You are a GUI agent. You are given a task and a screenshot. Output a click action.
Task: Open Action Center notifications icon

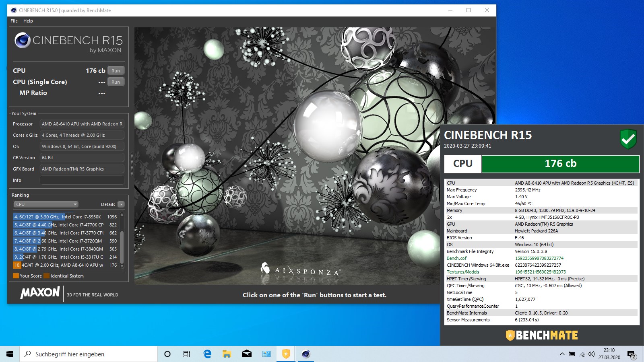coord(632,354)
